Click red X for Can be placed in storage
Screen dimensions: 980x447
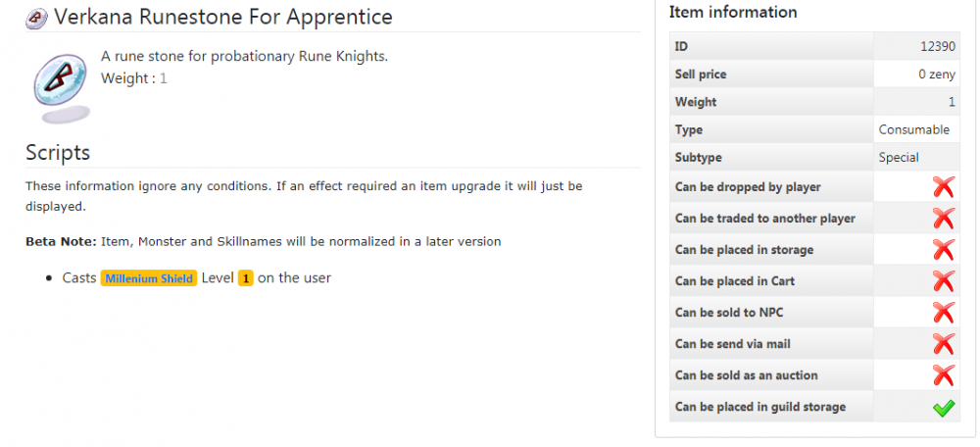tap(943, 249)
